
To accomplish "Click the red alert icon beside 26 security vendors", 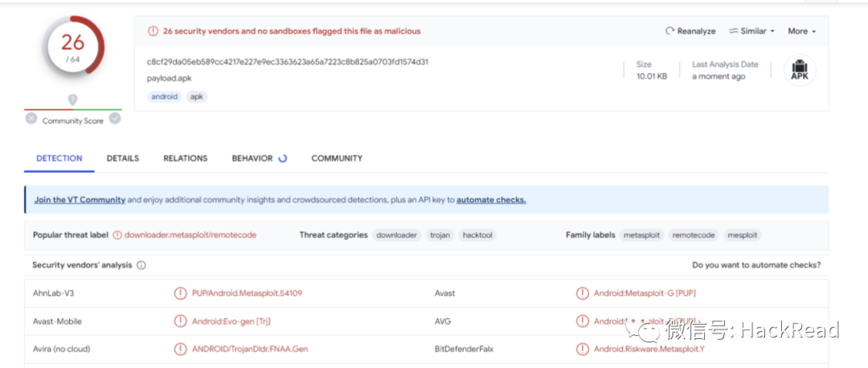I will click(x=153, y=31).
